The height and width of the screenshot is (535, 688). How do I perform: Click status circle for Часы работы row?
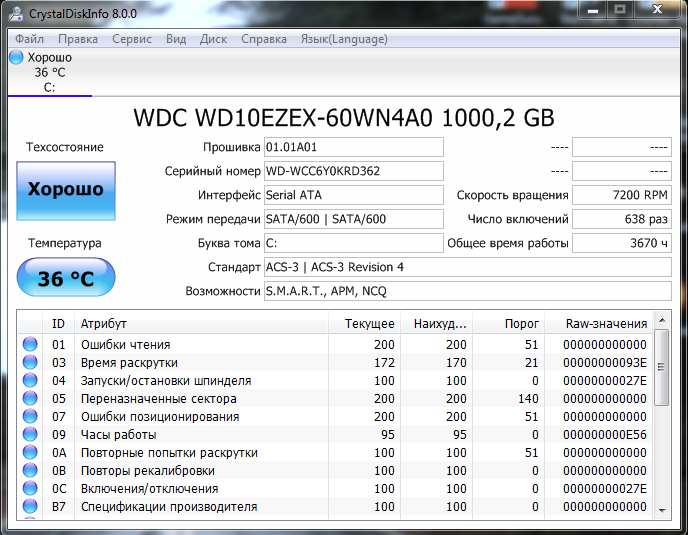[x=30, y=434]
